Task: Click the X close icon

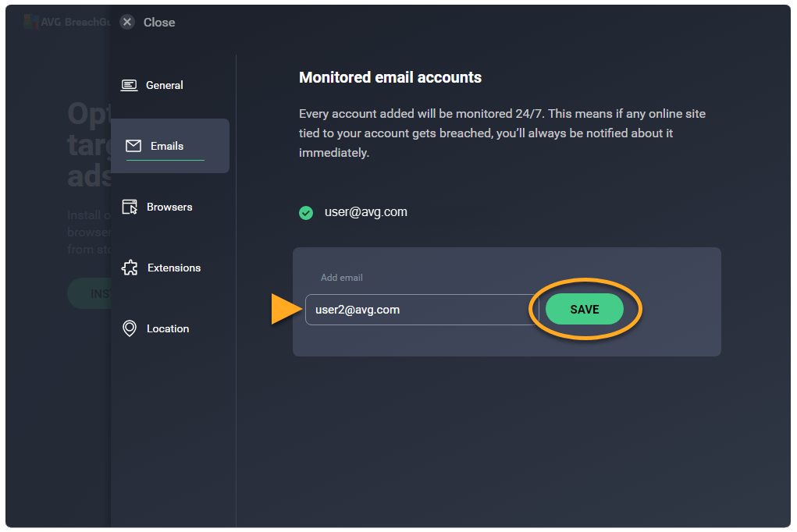Action: point(127,22)
